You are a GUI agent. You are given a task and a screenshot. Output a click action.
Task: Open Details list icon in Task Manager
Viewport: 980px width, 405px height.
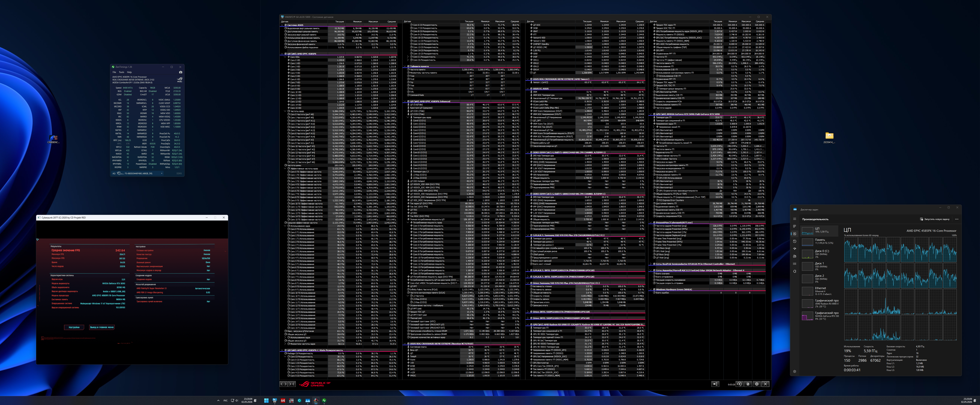pos(794,264)
